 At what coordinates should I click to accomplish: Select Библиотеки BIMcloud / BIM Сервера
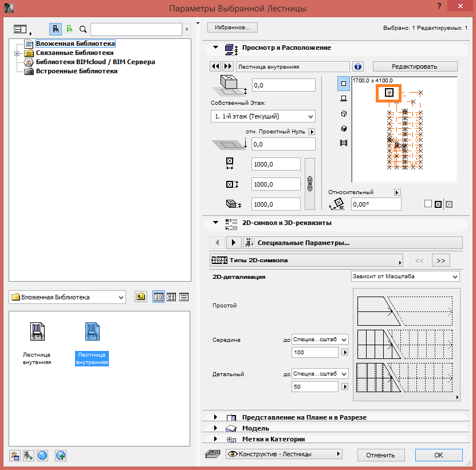[95, 62]
